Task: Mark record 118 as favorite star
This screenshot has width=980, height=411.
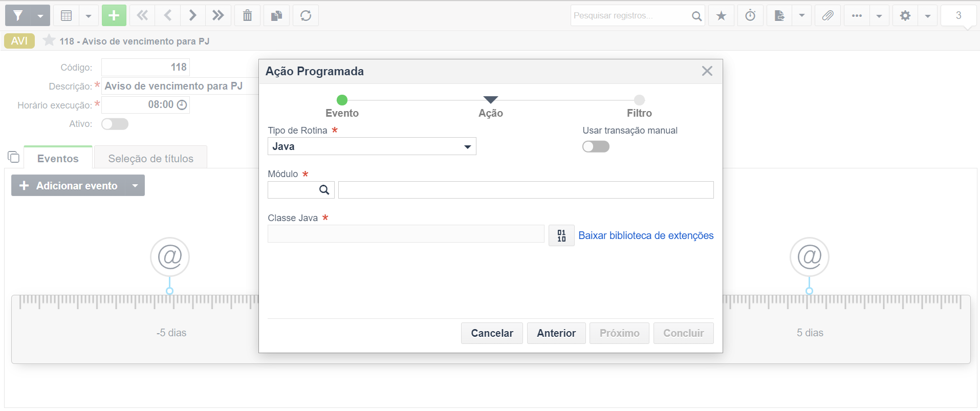Action: tap(49, 40)
